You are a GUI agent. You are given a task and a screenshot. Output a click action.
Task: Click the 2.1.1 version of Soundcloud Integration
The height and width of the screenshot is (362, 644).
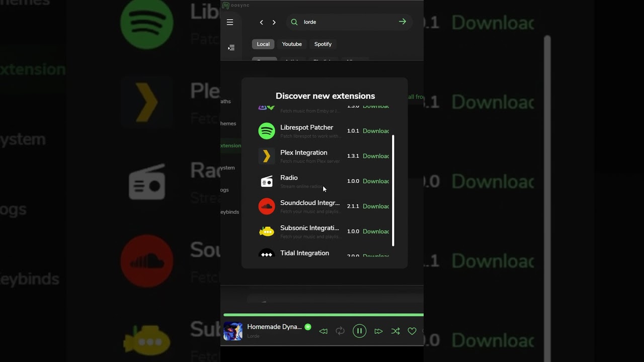353,206
